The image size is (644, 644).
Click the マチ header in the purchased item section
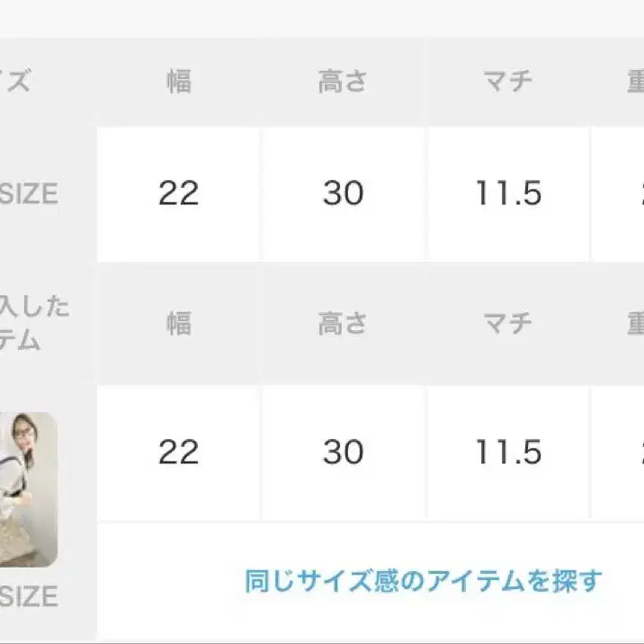pos(508,324)
